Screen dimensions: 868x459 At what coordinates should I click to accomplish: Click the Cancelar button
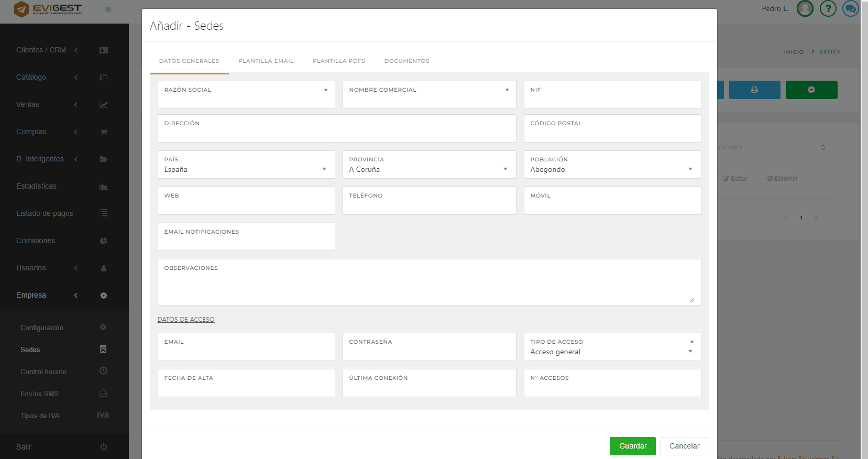pyautogui.click(x=684, y=446)
